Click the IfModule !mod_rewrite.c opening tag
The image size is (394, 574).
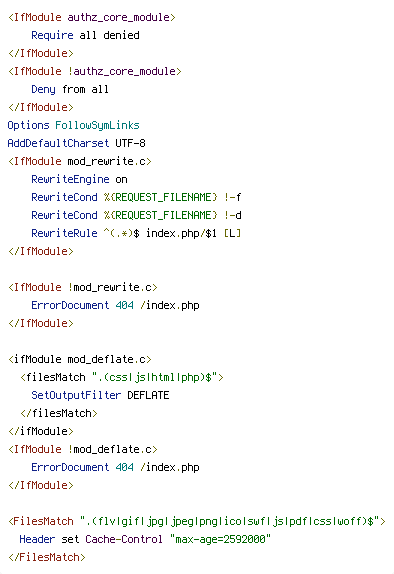[x=83, y=287]
